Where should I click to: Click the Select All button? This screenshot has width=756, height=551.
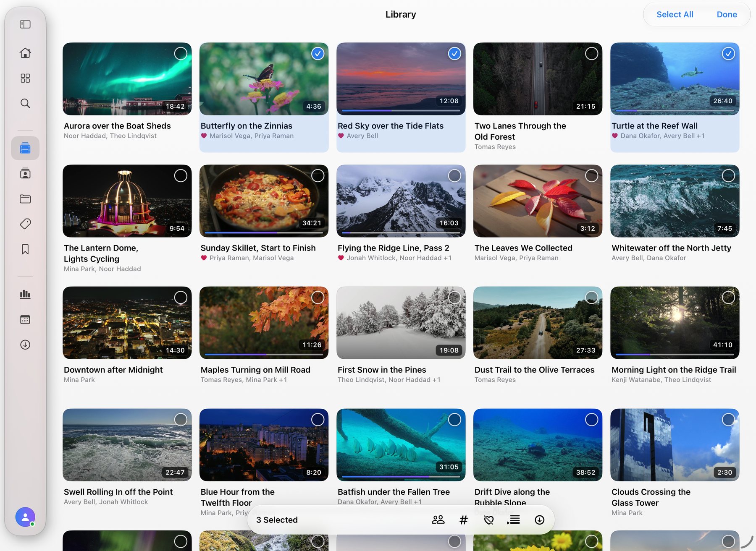coord(675,14)
